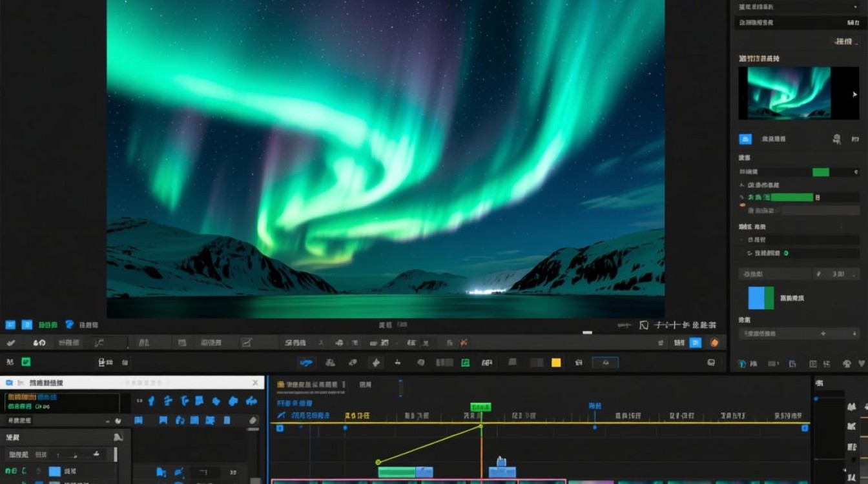Click the orange icon in the timeline panel header
This screenshot has width=868, height=484.
(x=281, y=384)
